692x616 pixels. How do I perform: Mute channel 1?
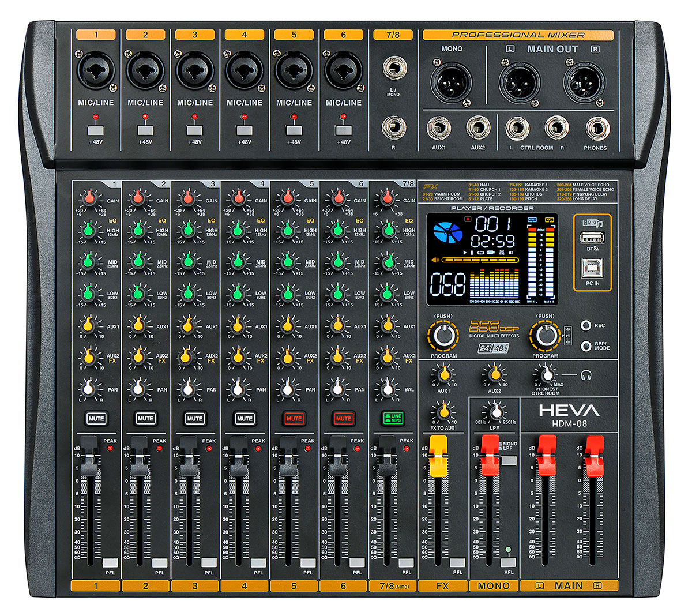[x=96, y=418]
